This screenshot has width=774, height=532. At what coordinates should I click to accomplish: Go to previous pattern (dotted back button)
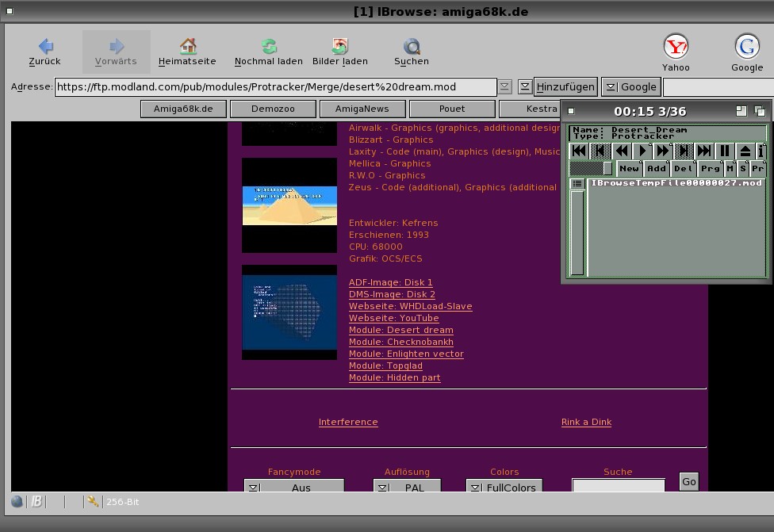(x=600, y=151)
